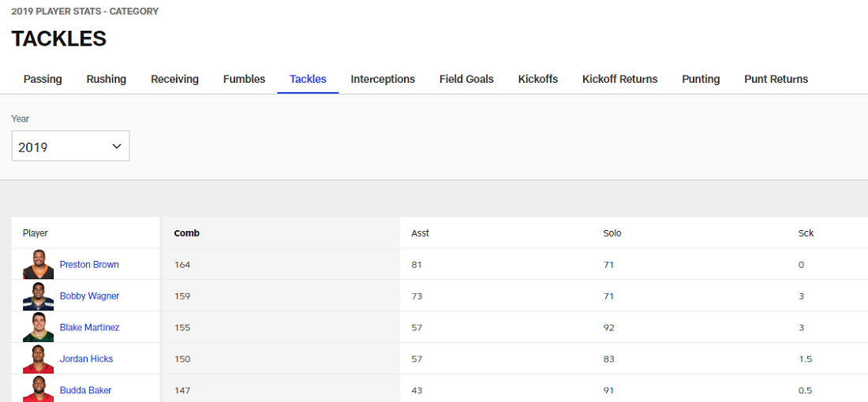Click Blake Martinez's player headshot
The height and width of the screenshot is (402, 868).
click(x=38, y=327)
